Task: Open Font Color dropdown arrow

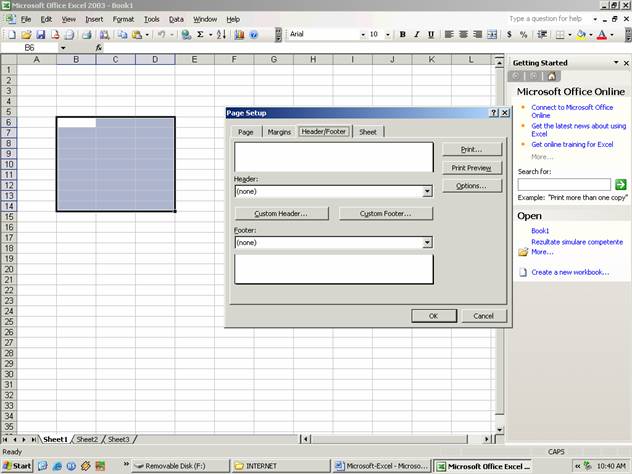Action: click(612, 35)
